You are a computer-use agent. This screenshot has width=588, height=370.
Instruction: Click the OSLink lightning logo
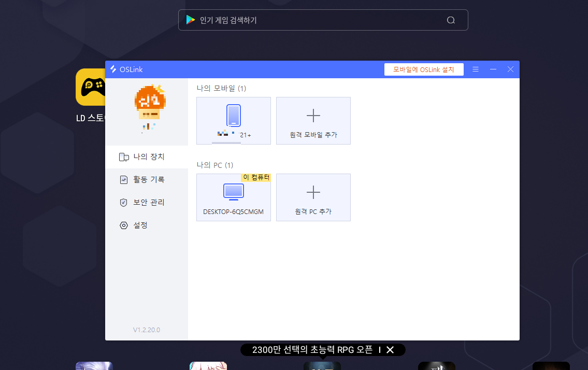[x=113, y=69]
